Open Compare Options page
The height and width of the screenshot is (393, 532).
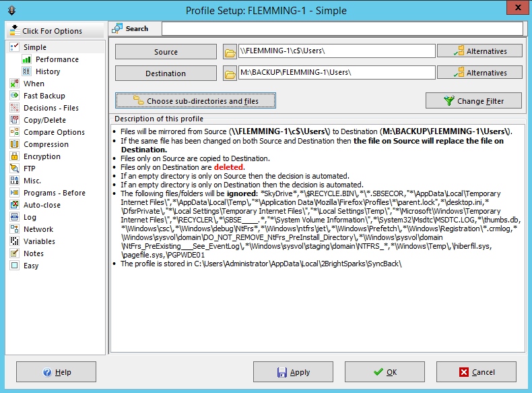pyautogui.click(x=54, y=132)
